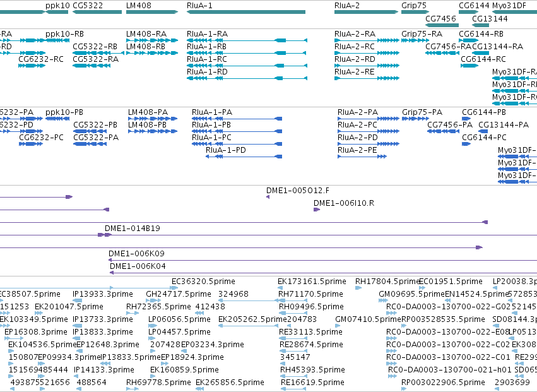Screen dimensions: 537x392
Task: Select EST EK265856.5prime
Action: tap(230, 383)
